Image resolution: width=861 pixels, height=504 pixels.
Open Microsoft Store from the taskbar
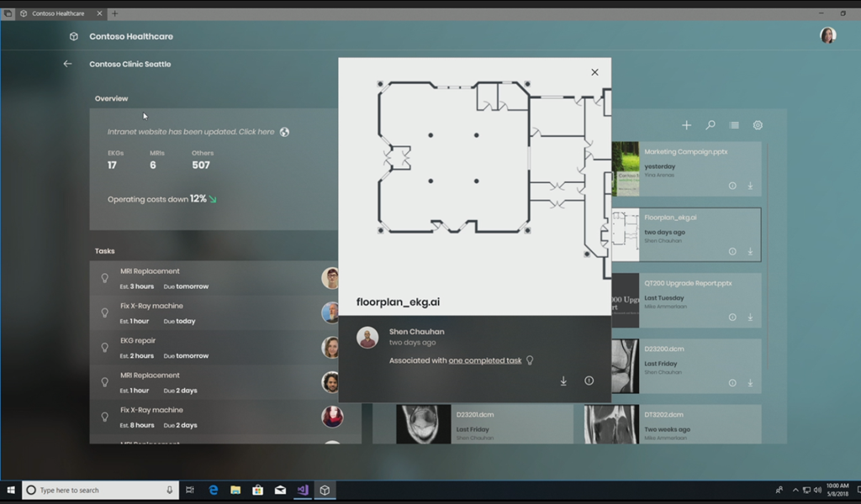click(x=257, y=490)
